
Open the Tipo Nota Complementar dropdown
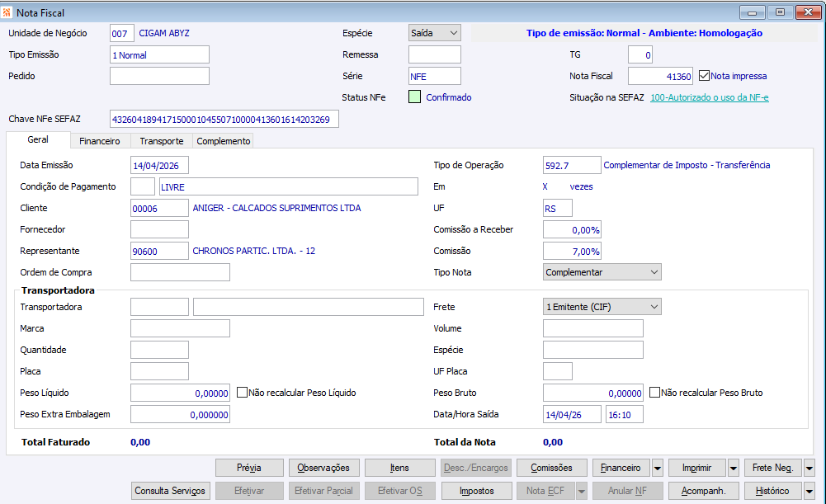click(602, 272)
